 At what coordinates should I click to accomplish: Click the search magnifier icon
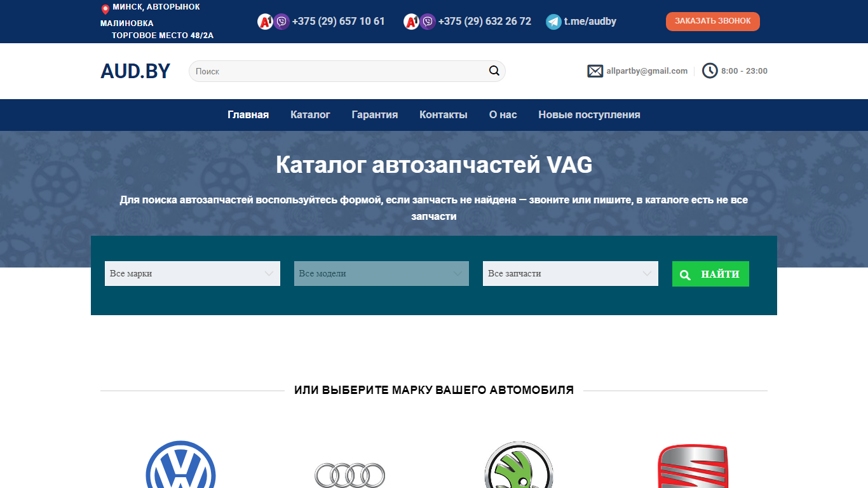point(494,71)
